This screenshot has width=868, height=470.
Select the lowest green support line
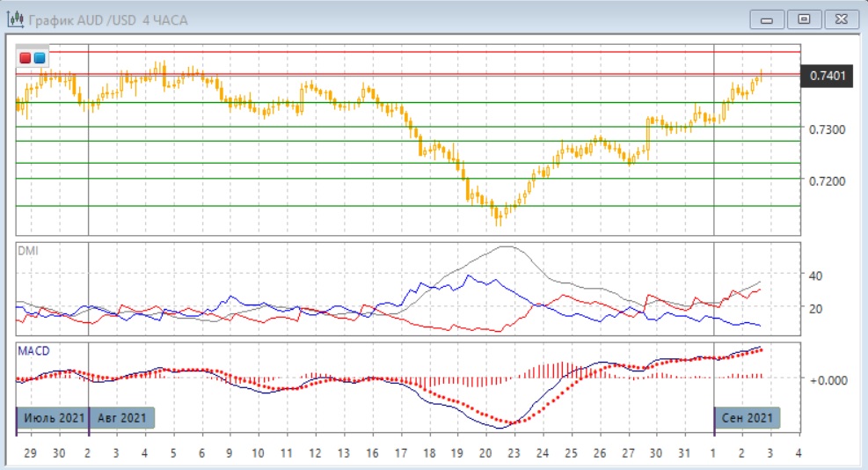[405, 206]
